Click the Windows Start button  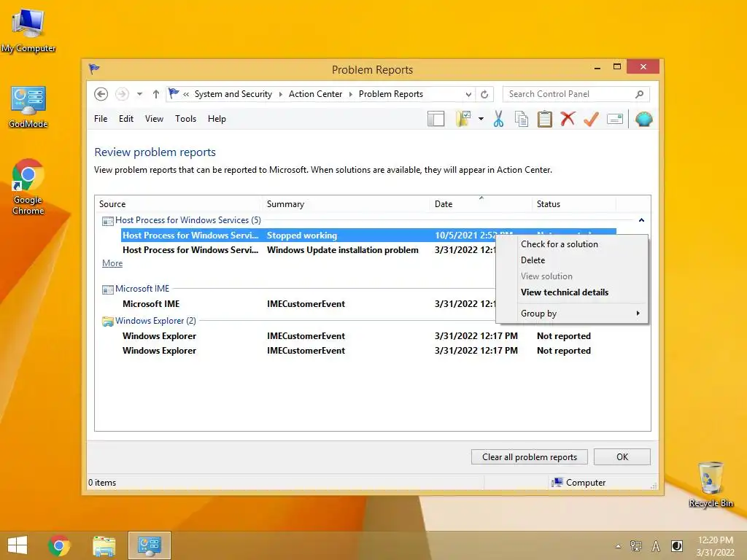tap(18, 545)
